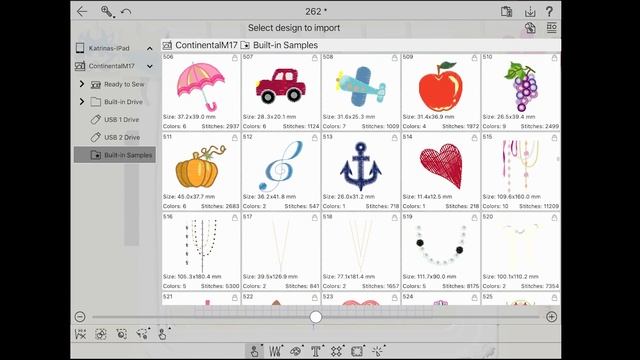This screenshot has width=640, height=360.
Task: Zoom out with the minus circle
Action: click(80, 317)
